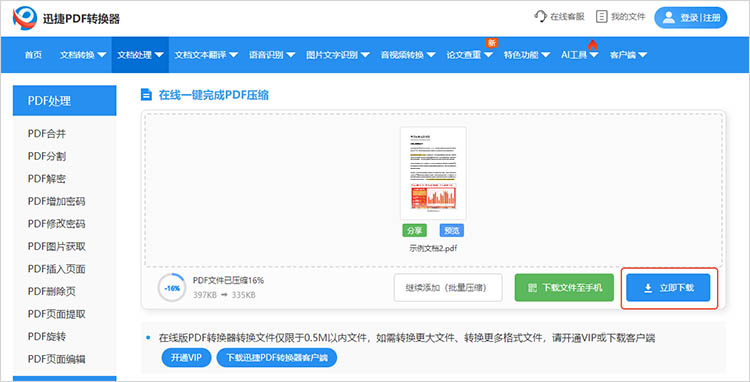
Task: Select PDF增加密码 in the sidebar
Action: 56,201
